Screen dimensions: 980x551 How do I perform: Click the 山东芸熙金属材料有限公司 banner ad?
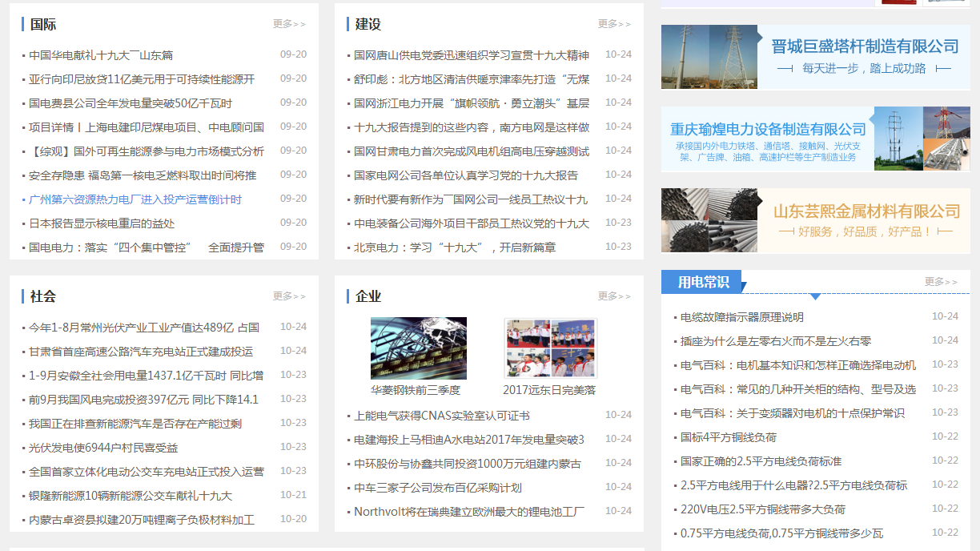tap(815, 220)
